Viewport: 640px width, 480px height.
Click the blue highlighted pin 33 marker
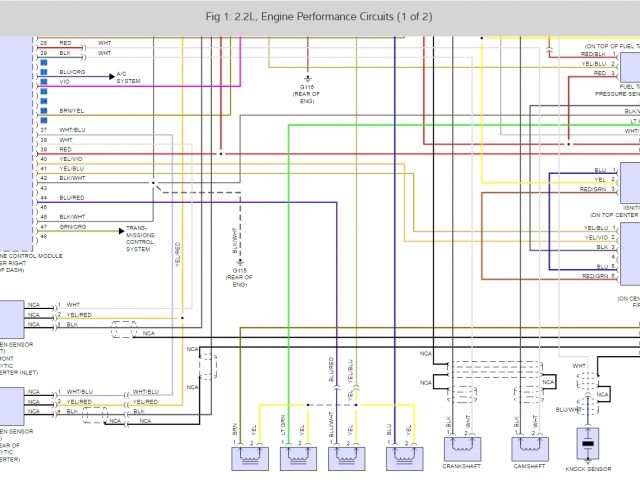[x=44, y=91]
